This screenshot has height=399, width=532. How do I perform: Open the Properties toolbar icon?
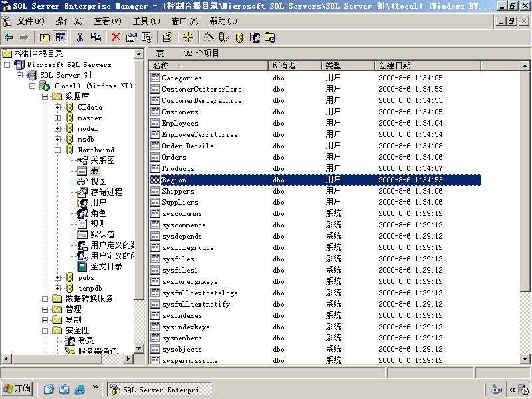(131, 37)
